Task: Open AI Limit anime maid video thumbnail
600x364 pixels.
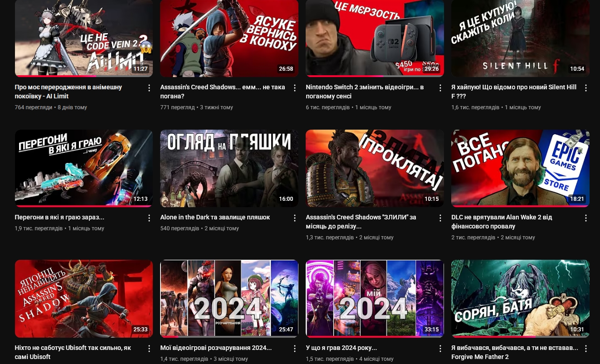Action: click(x=84, y=39)
